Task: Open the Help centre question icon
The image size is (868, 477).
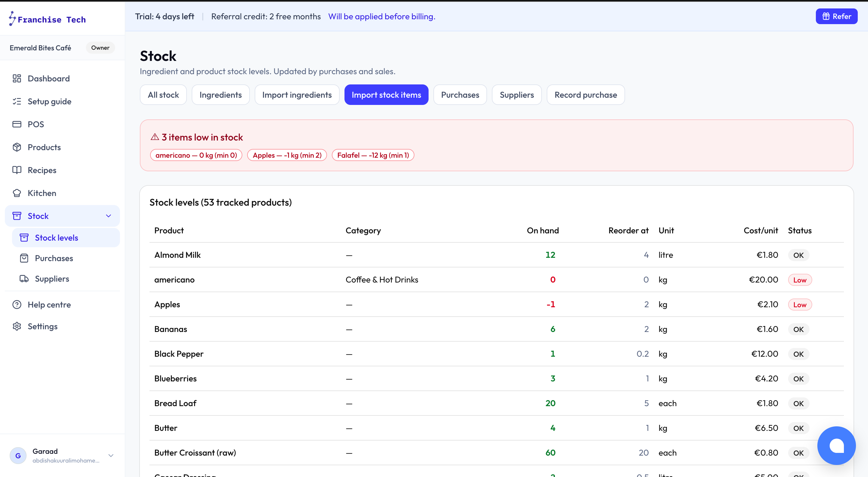Action: tap(17, 305)
